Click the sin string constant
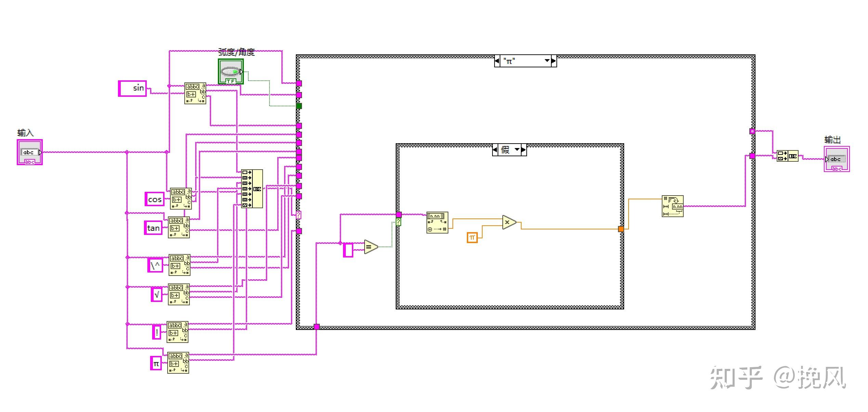 click(132, 88)
